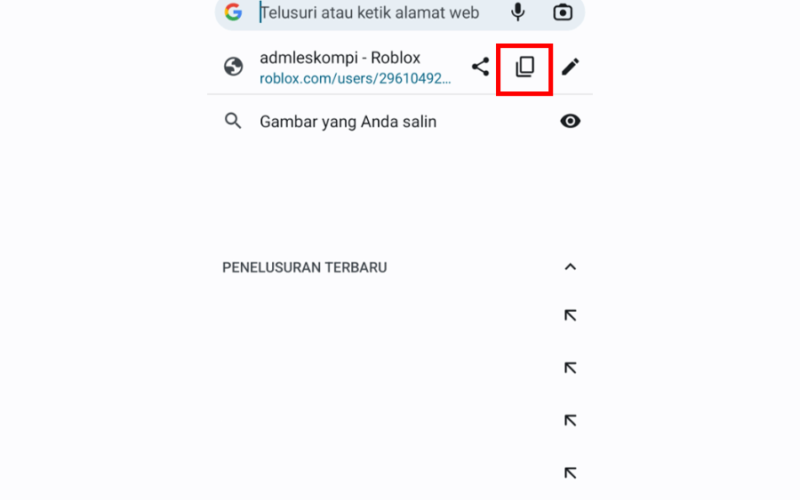This screenshot has width=800, height=500.
Task: Toggle the eye icon to reveal copied image
Action: tap(570, 121)
